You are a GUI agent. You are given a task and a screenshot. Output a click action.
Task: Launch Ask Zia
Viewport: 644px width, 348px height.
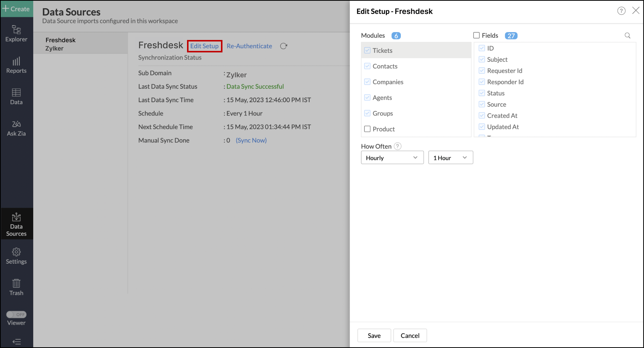point(16,128)
